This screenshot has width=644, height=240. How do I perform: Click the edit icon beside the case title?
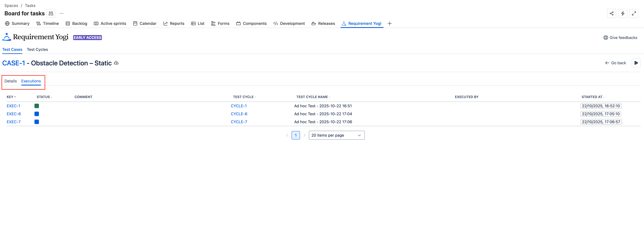pos(116,63)
